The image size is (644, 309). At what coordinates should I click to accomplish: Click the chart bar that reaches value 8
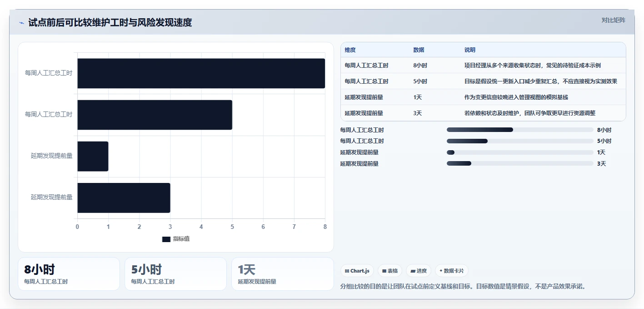(201, 73)
